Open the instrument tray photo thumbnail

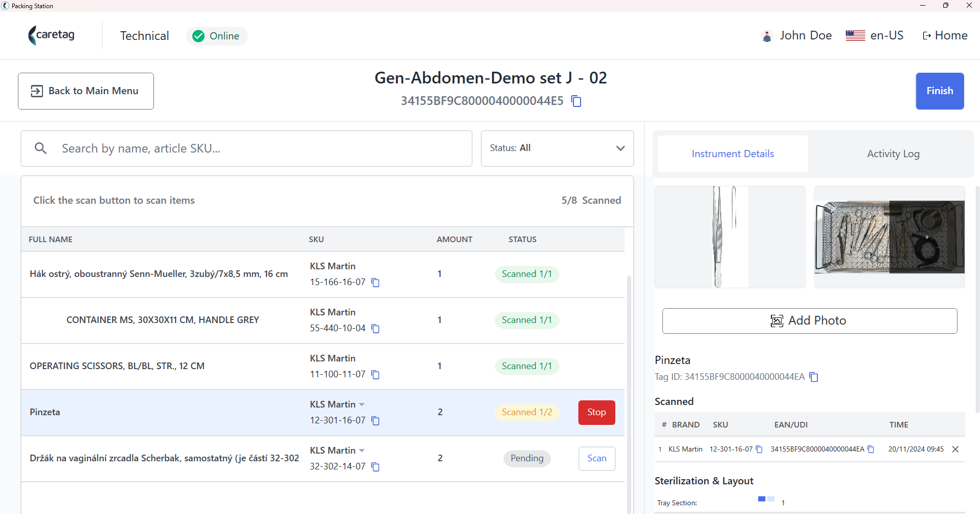tap(889, 237)
